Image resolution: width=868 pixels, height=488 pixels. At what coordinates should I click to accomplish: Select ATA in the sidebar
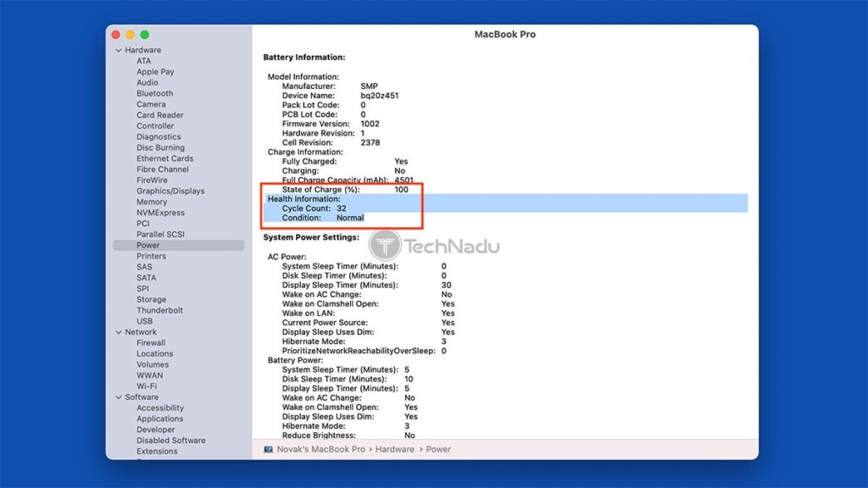point(144,61)
